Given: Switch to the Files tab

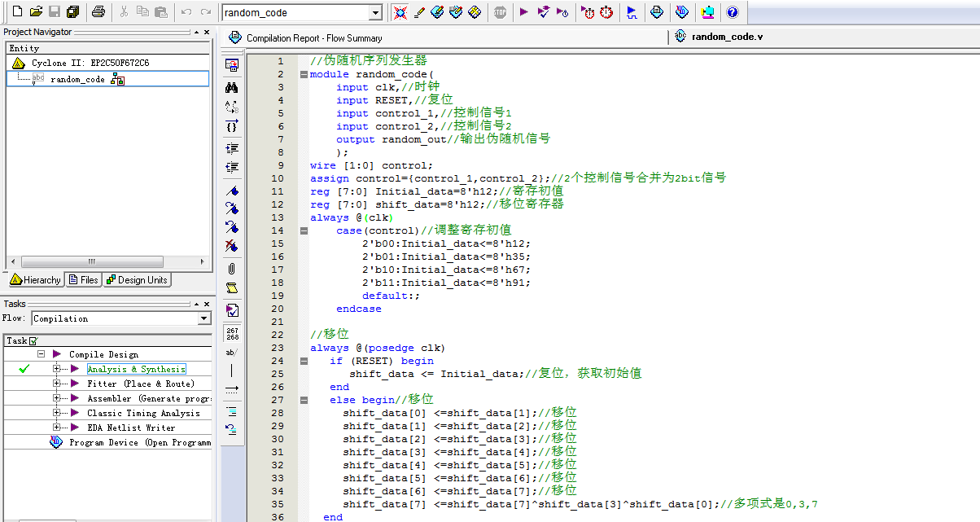Looking at the screenshot, I should tap(83, 280).
